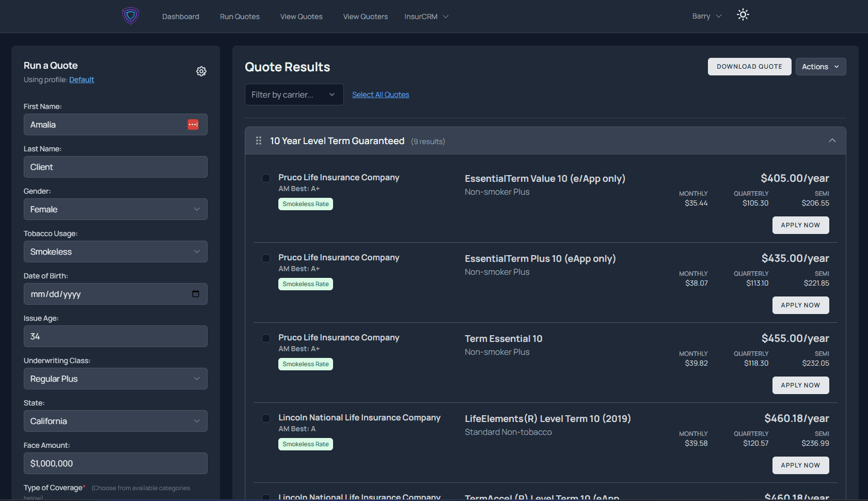
Task: Click the First Name input field
Action: (116, 124)
